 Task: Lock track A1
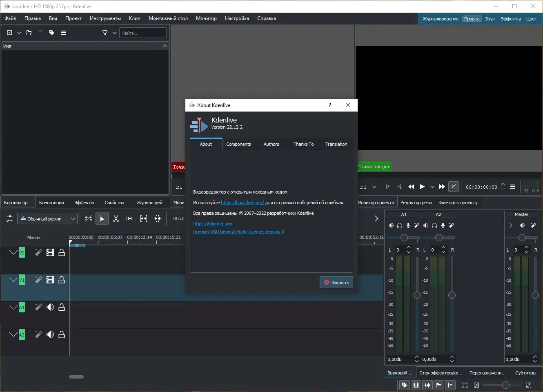(x=62, y=307)
